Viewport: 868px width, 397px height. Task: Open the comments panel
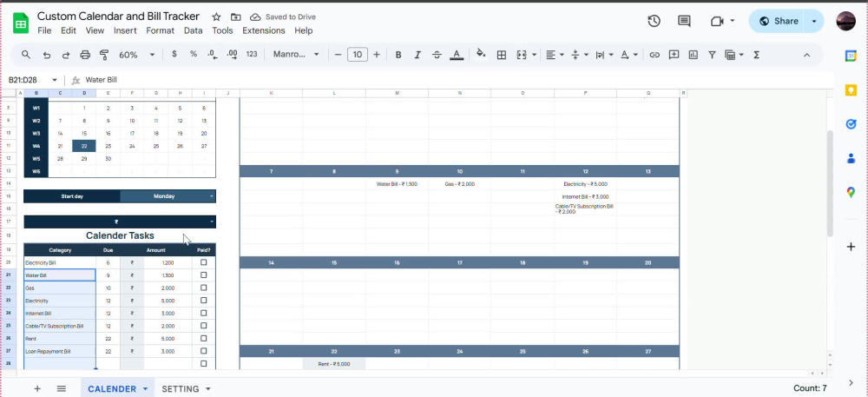(x=684, y=21)
